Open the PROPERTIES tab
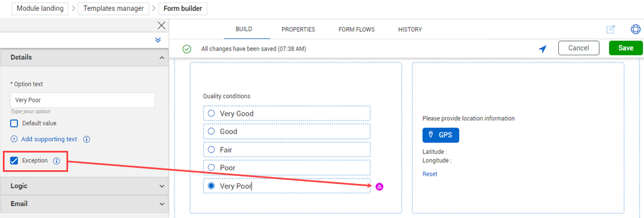Screen dimensions: 644x218 (x=298, y=30)
